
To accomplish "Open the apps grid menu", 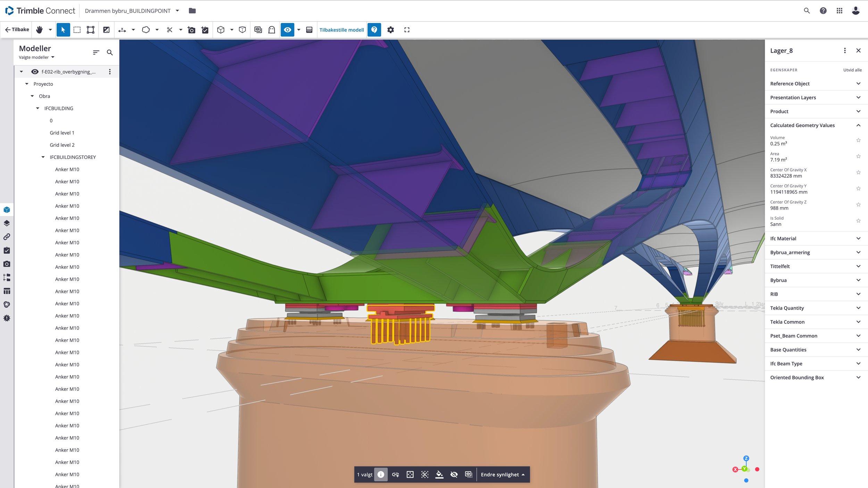I will click(840, 11).
